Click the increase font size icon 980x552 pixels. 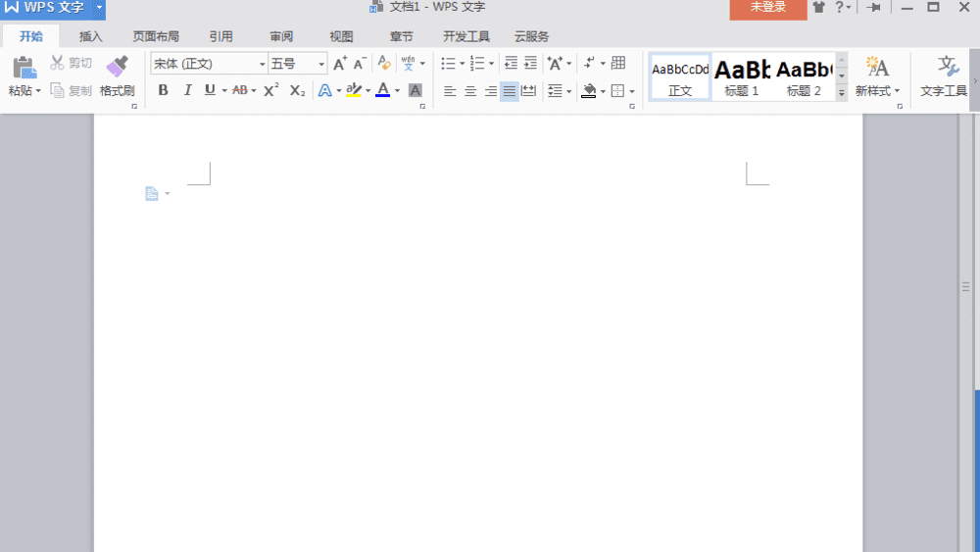[339, 63]
